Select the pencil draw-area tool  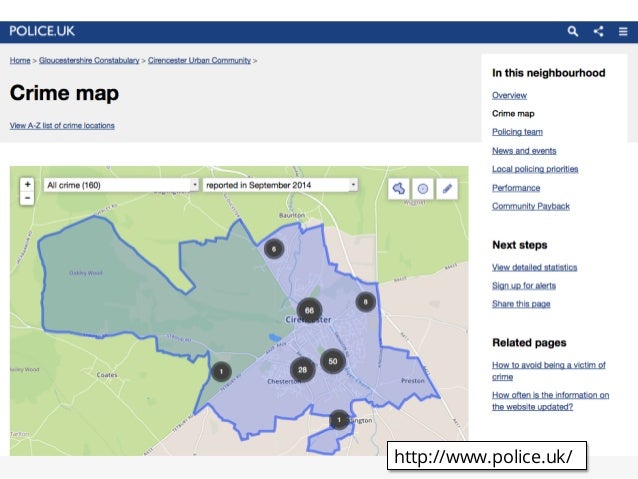(x=447, y=188)
